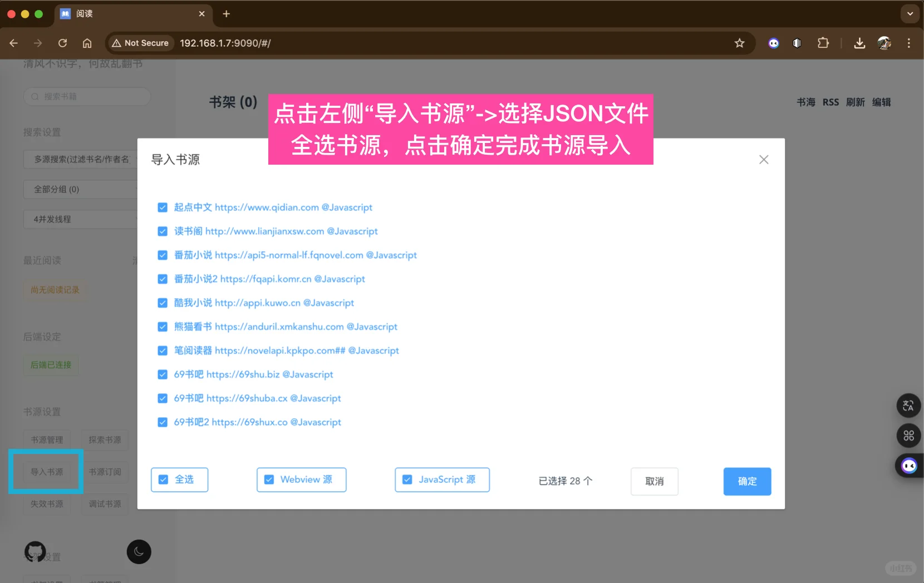
Task: Uncheck the 熊猫看书 source checkbox
Action: pyautogui.click(x=163, y=327)
